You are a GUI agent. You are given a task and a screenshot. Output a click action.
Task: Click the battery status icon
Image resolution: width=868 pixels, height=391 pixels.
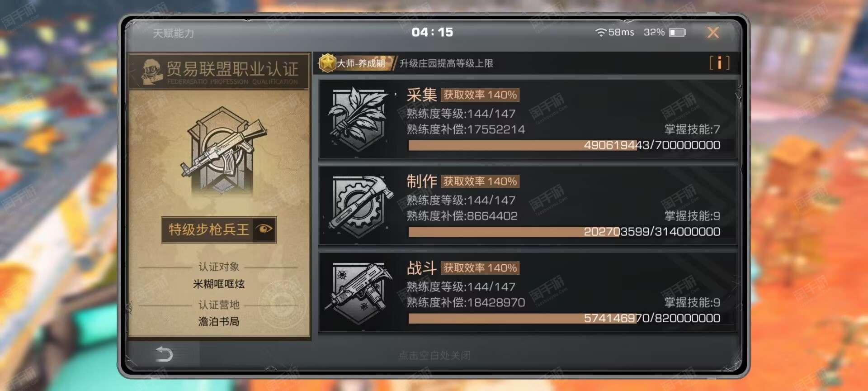click(677, 33)
